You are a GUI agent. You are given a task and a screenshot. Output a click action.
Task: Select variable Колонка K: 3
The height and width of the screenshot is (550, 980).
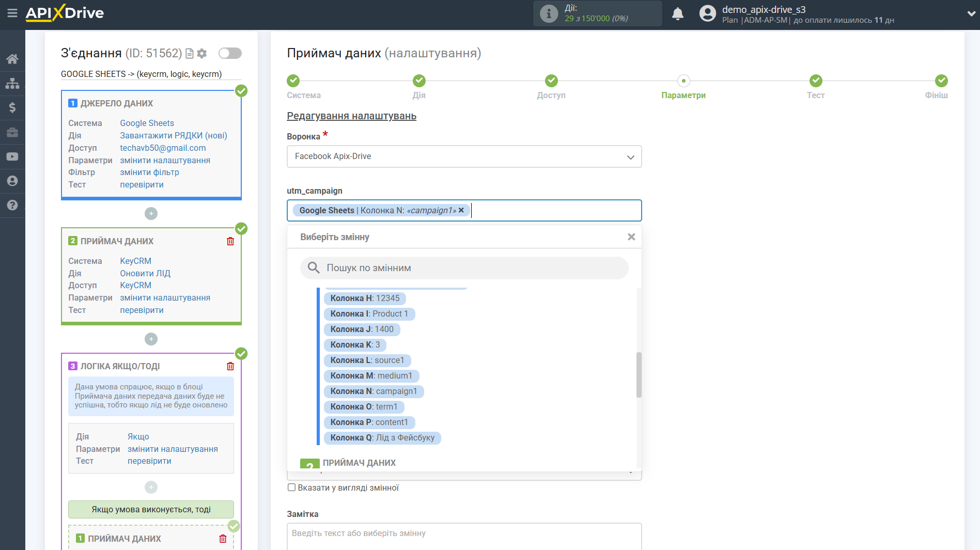355,344
